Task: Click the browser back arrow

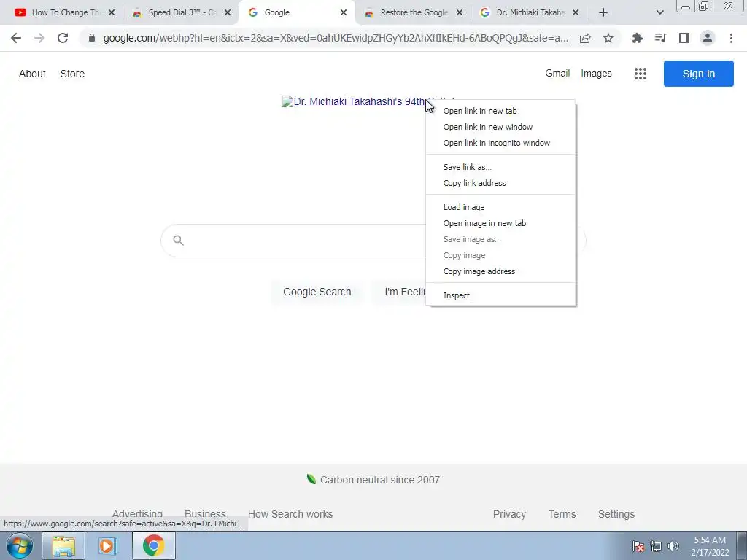Action: [x=16, y=38]
